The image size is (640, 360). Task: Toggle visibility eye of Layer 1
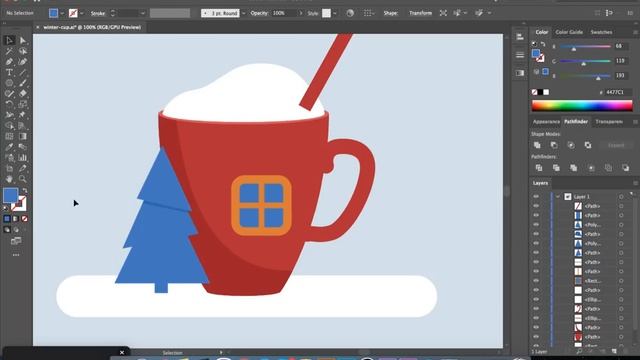[x=536, y=197]
